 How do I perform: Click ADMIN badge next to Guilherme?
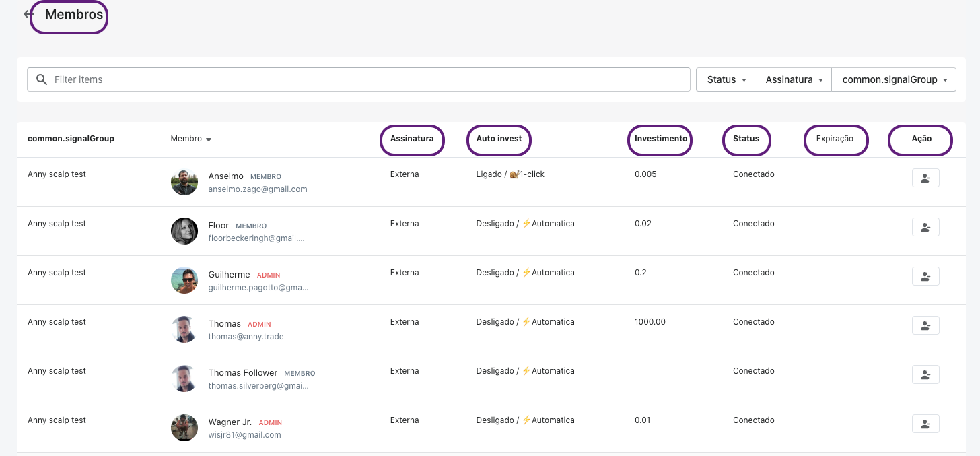coord(269,275)
